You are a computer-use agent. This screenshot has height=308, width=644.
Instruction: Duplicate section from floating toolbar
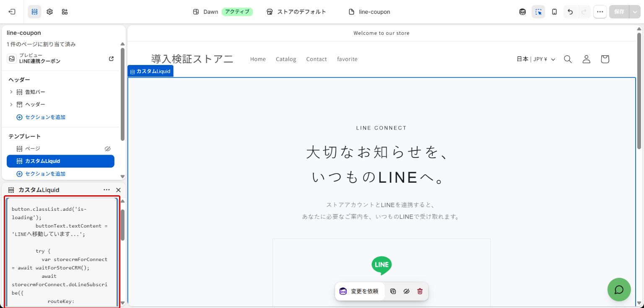tap(393, 291)
